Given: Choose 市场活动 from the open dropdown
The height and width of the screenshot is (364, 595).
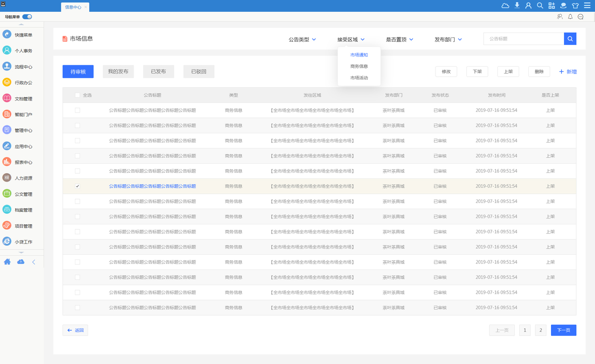Looking at the screenshot, I should pos(359,78).
